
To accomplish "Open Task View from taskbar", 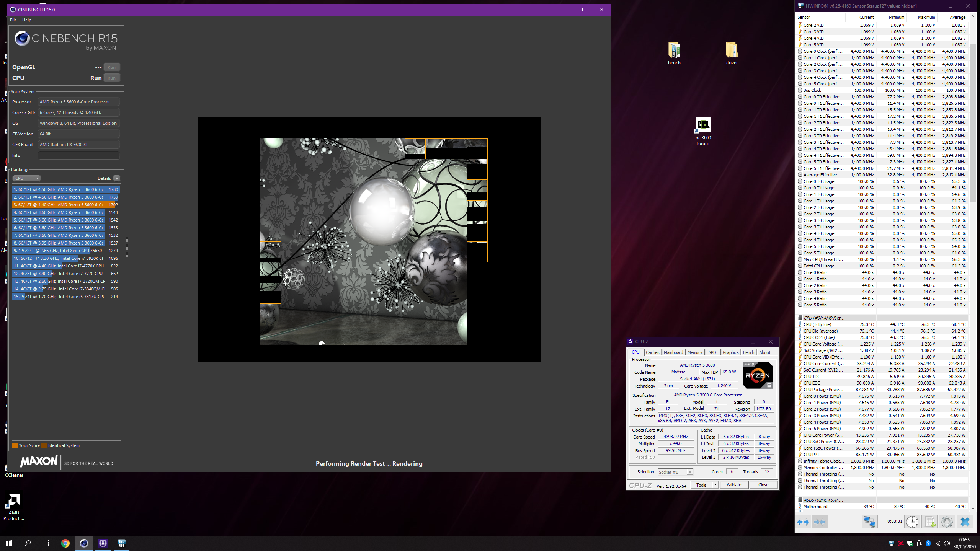I will 46,543.
